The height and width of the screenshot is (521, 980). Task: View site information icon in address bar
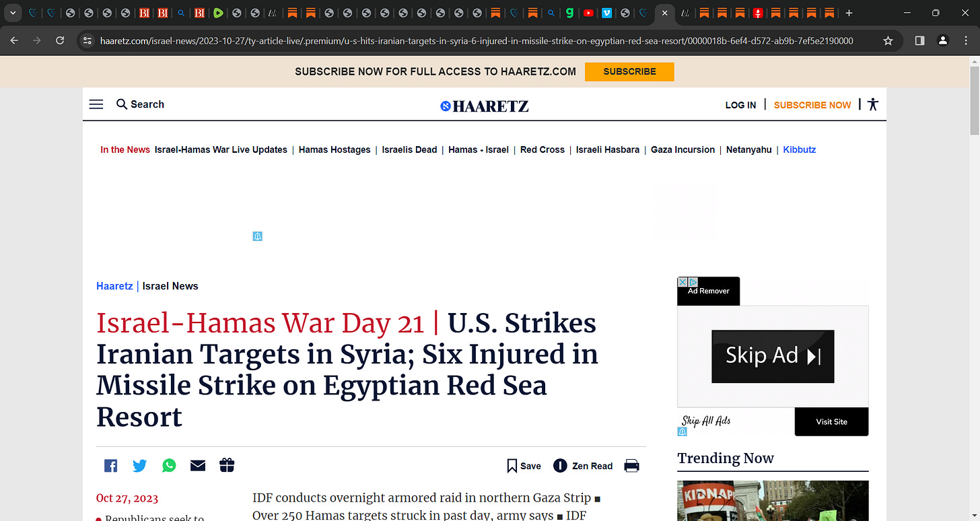coord(87,40)
